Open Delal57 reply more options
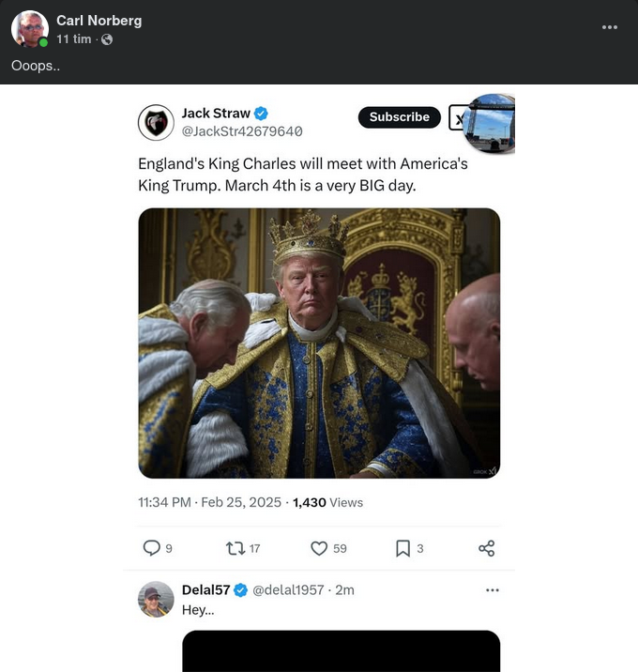 pos(493,589)
